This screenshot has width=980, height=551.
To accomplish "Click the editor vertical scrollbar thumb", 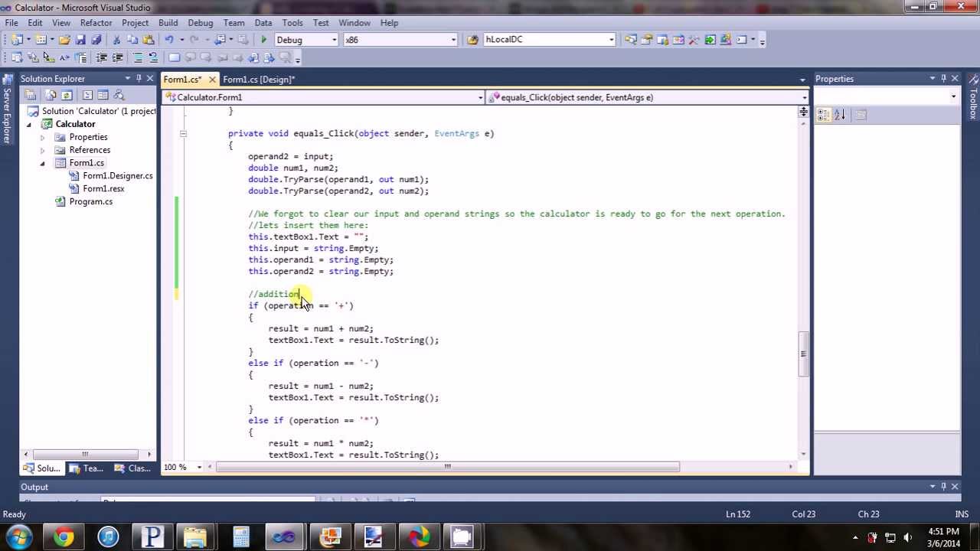I will pos(803,354).
